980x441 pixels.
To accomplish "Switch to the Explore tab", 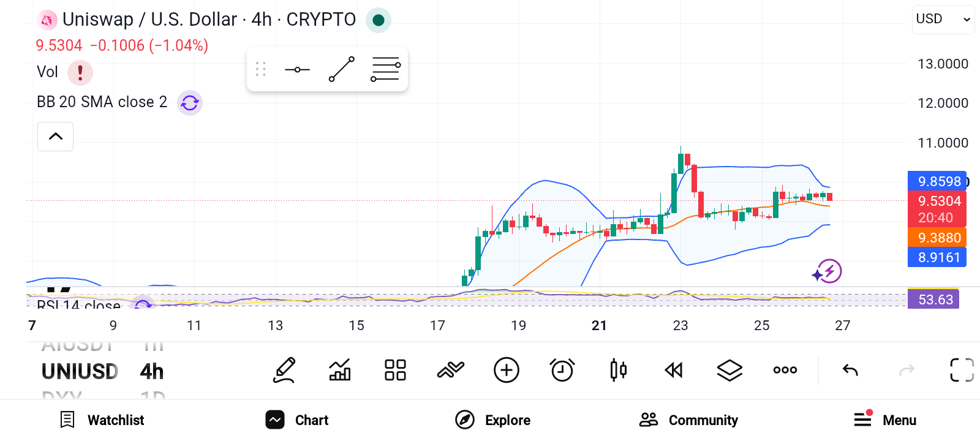I will [x=493, y=420].
